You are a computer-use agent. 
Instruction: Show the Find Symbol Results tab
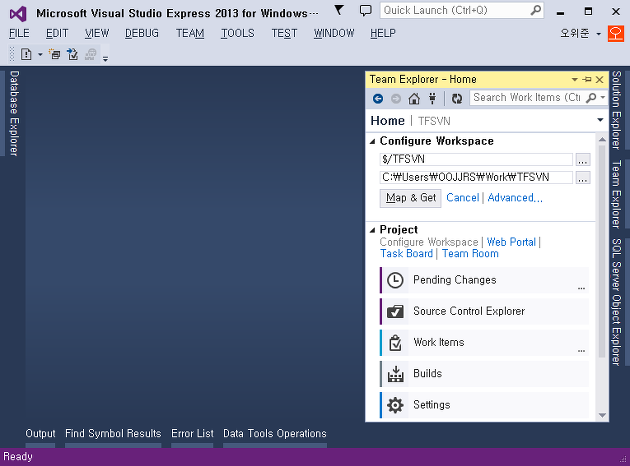click(x=113, y=433)
